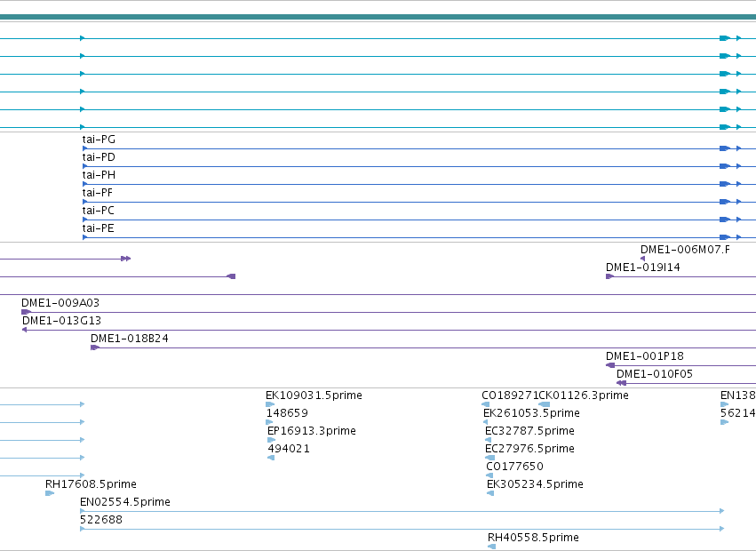The height and width of the screenshot is (551, 756).
Task: Click the arrow glyph below 494021
Action: point(271,458)
